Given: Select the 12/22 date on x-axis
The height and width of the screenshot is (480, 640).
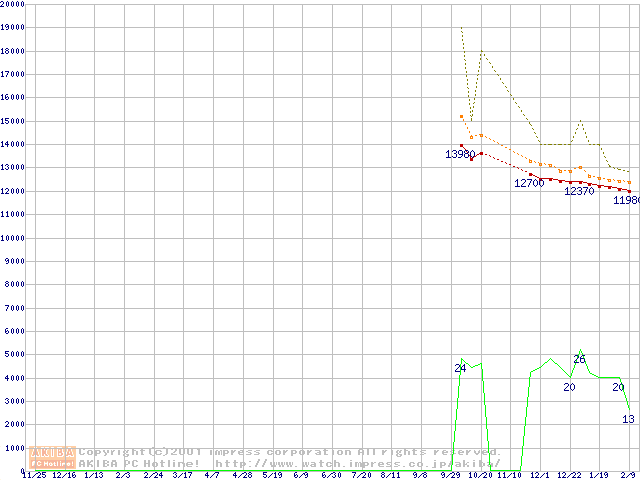Looking at the screenshot, I should coord(569,475).
